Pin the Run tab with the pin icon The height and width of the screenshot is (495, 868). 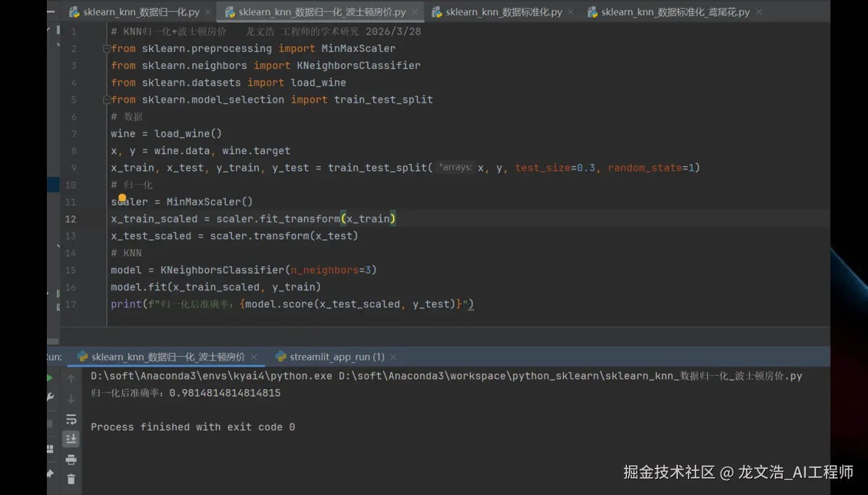tap(51, 474)
